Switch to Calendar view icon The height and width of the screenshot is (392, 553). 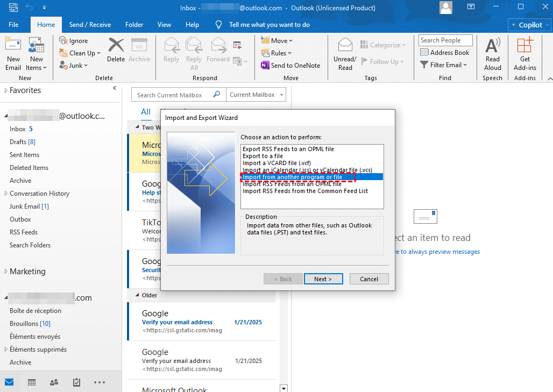[32, 382]
